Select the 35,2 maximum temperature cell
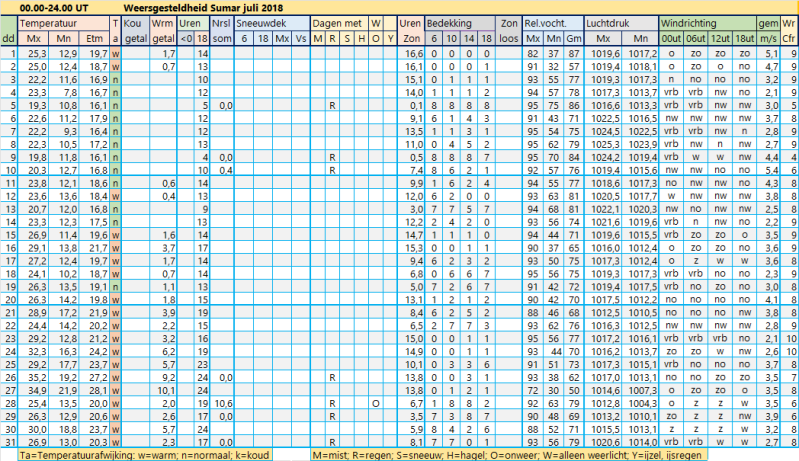 (x=36, y=376)
